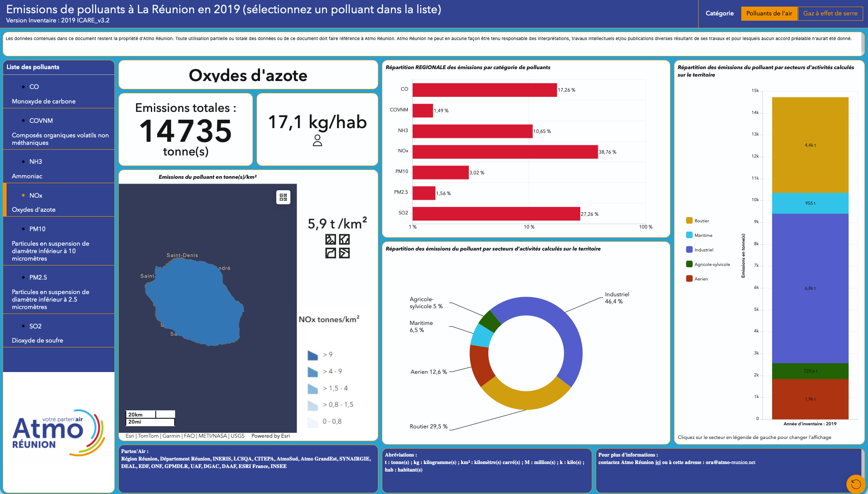Click the 14735 total emissions value
Screen dimensions: 868x494
click(186, 131)
